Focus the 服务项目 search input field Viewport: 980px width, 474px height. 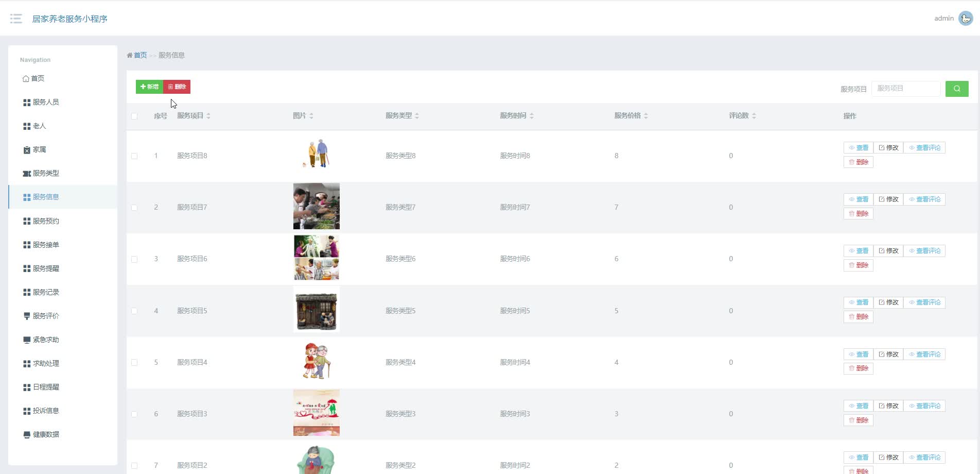coord(906,89)
